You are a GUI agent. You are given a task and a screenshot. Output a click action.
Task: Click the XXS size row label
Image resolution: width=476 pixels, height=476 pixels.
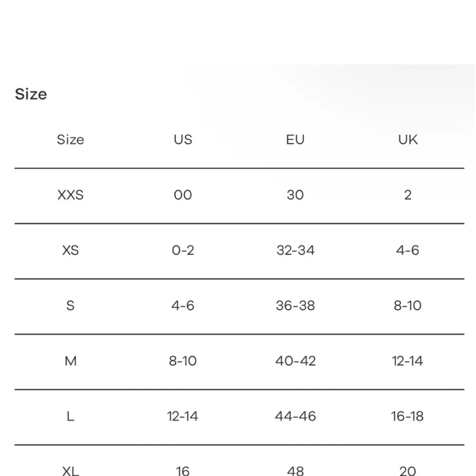click(x=70, y=195)
